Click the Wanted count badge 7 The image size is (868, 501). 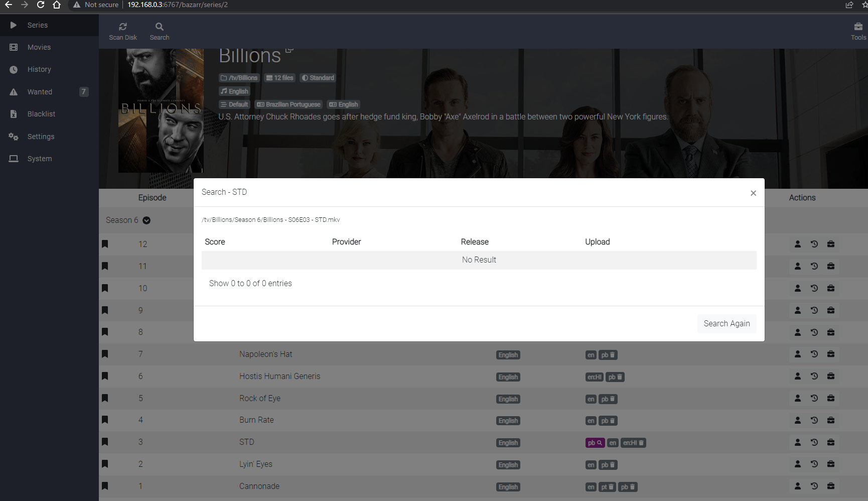coord(84,92)
